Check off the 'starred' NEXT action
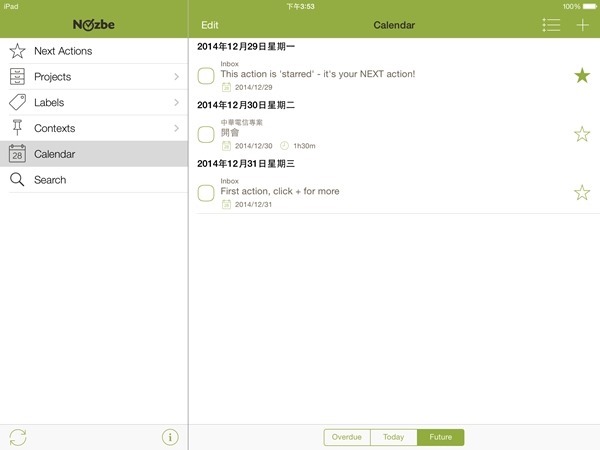 [x=206, y=76]
